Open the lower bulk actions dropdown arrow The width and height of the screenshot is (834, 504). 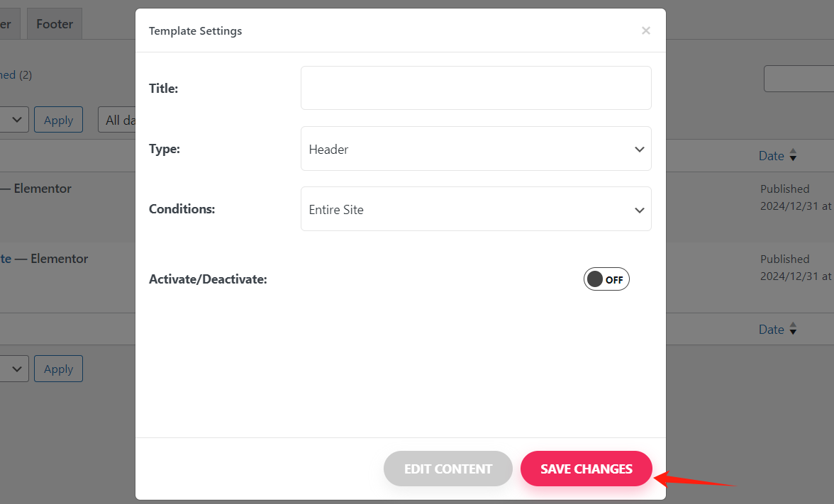[x=17, y=369]
